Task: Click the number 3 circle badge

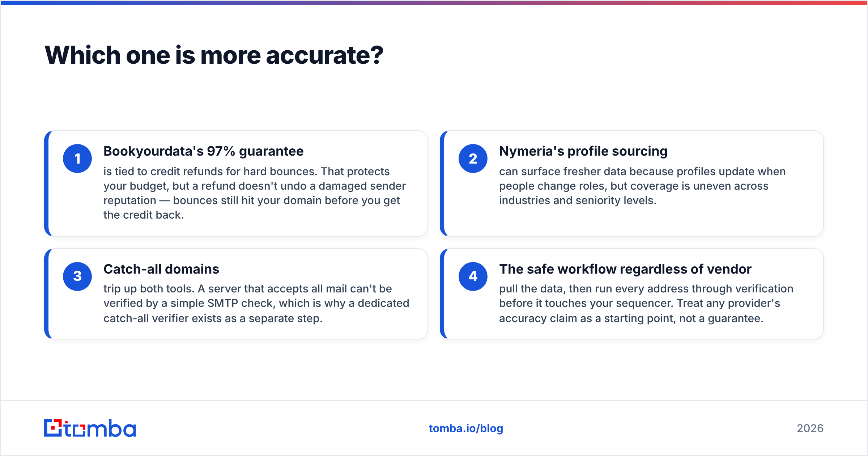Action: pyautogui.click(x=77, y=276)
